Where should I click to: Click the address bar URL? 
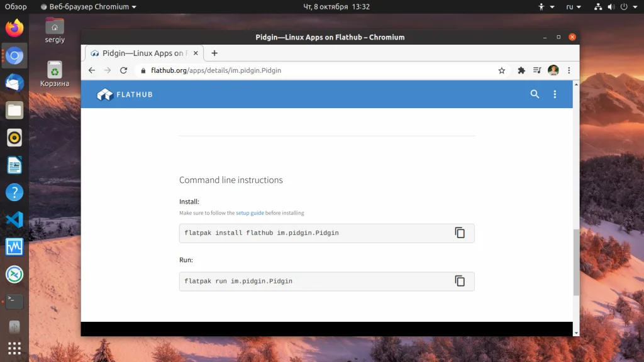(x=216, y=70)
